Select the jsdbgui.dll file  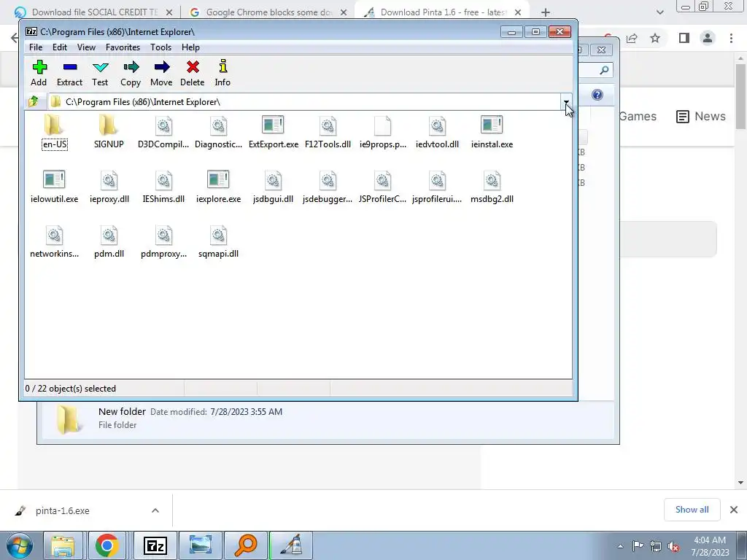point(273,187)
